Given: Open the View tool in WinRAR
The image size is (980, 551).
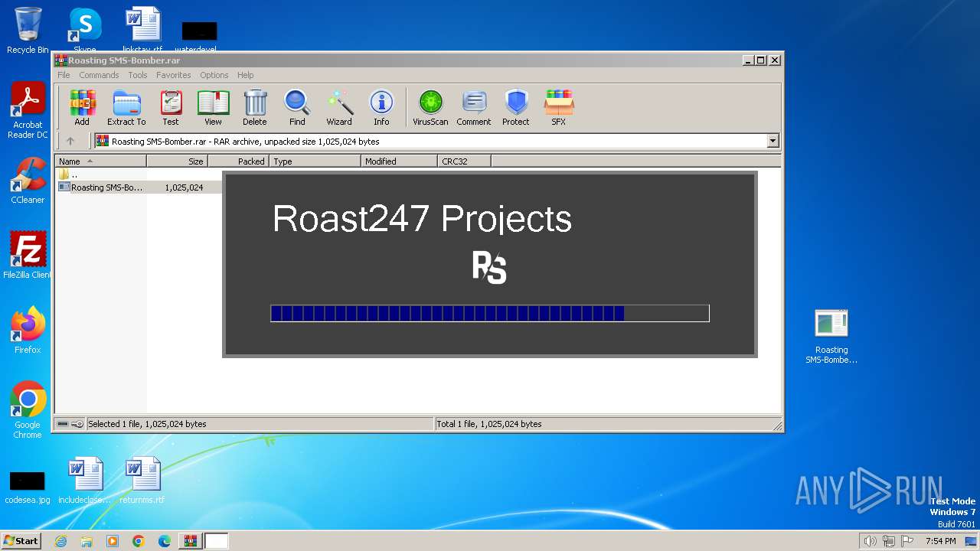Looking at the screenshot, I should point(213,107).
